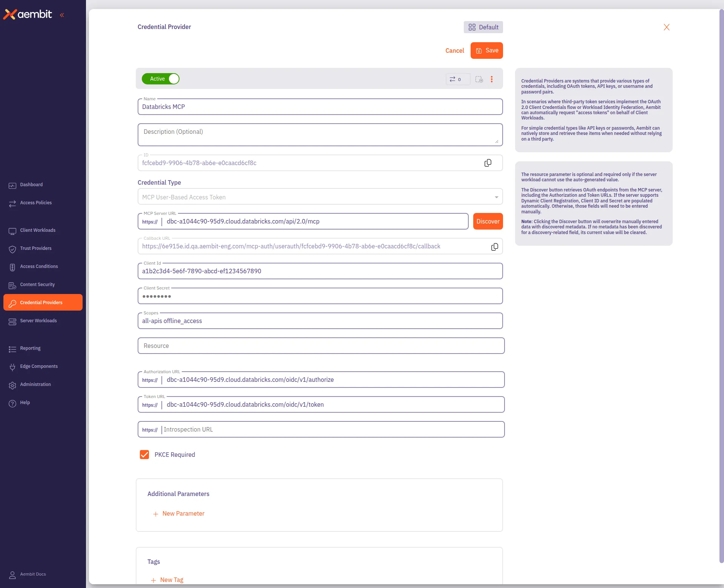Image resolution: width=724 pixels, height=588 pixels.
Task: Cancel editing the credential provider
Action: (x=454, y=51)
